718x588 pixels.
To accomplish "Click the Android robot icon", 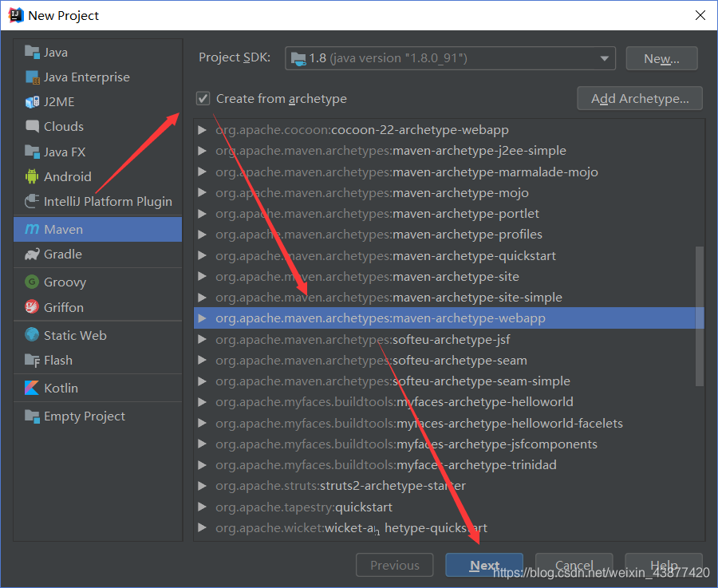I will coord(32,176).
